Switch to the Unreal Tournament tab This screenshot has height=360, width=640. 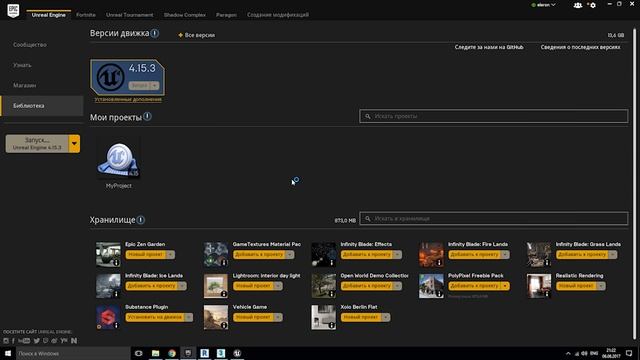[130, 15]
